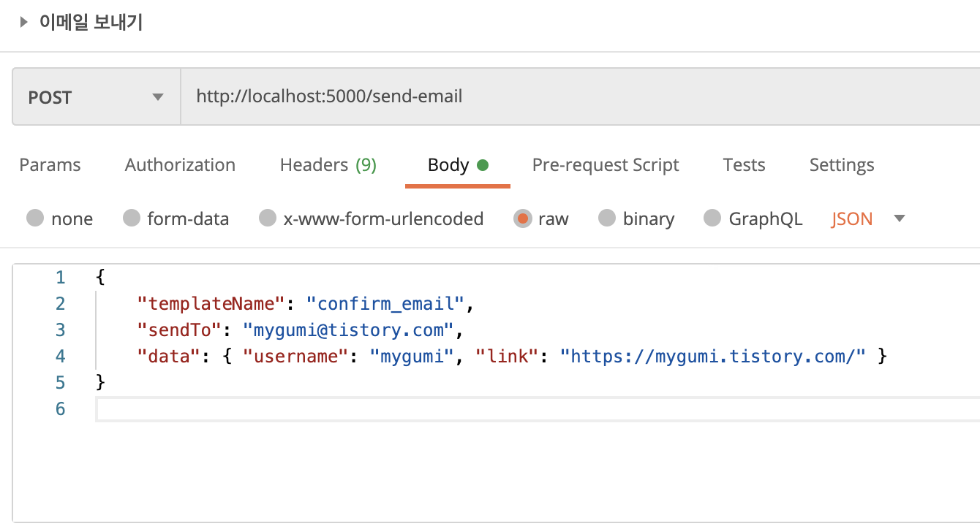
Task: Click the "sendTo" key on line 3
Action: coord(180,330)
